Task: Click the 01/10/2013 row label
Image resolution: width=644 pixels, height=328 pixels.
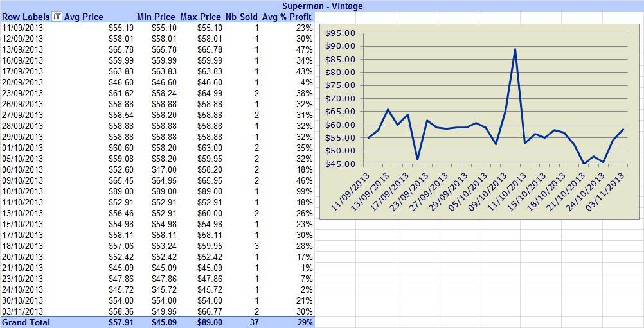Action: coord(22,148)
